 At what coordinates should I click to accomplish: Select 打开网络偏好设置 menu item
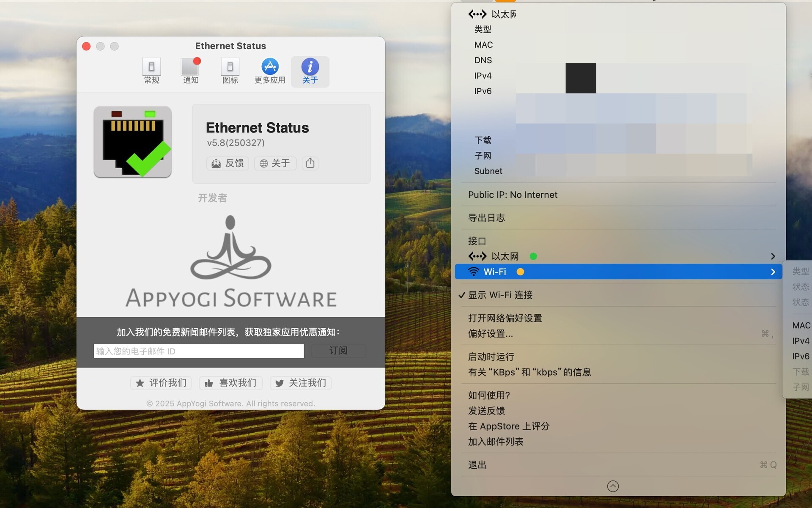click(x=618, y=318)
